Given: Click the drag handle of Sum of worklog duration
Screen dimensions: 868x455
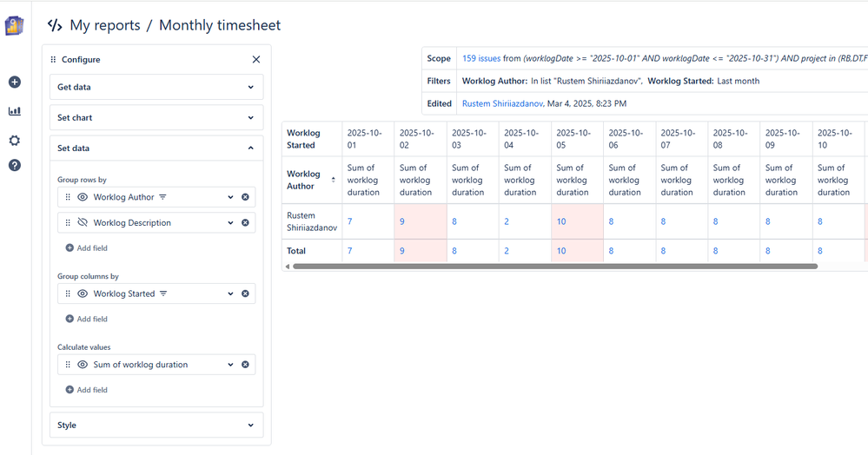Looking at the screenshot, I should coord(68,364).
